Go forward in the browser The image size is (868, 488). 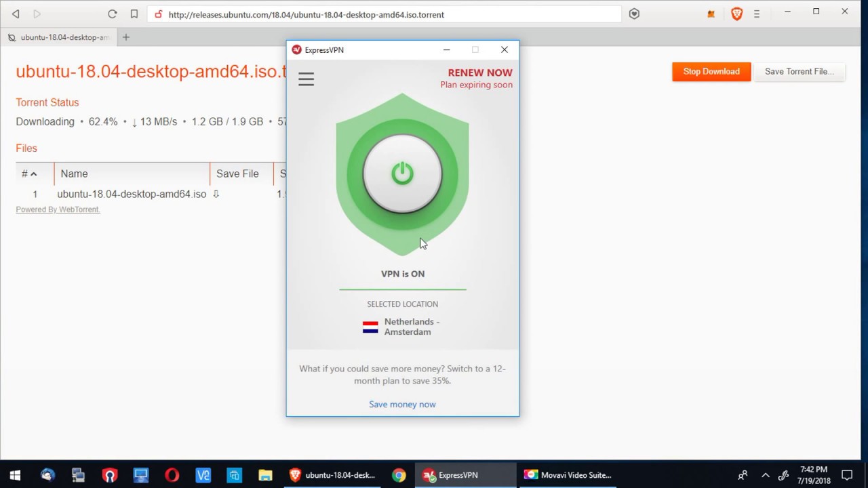[x=37, y=14]
